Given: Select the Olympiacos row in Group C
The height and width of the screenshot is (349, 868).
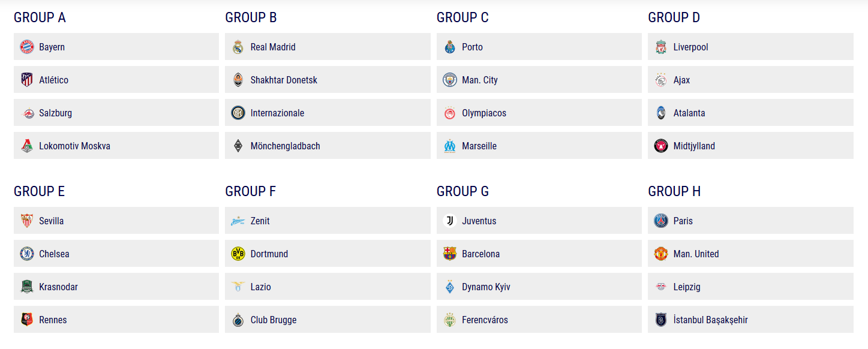Looking at the screenshot, I should (539, 113).
